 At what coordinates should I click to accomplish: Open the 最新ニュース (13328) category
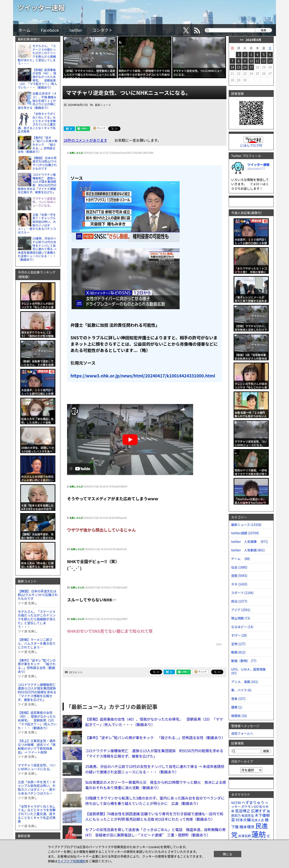pos(246,525)
